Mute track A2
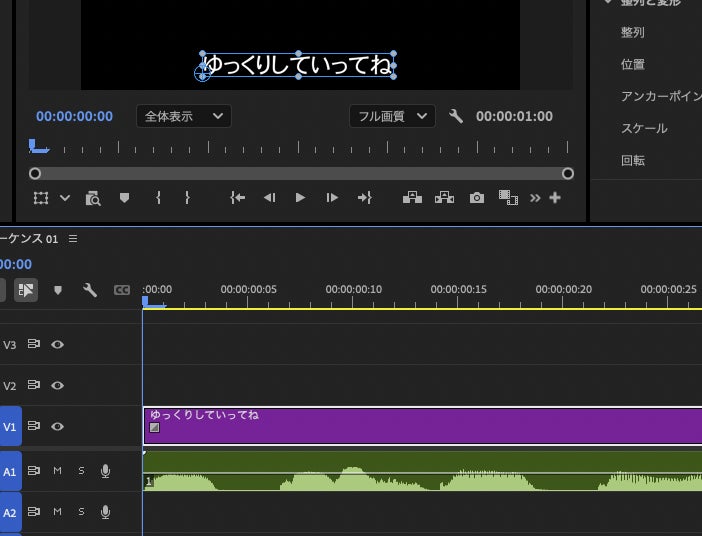The height and width of the screenshot is (536, 702). [57, 511]
